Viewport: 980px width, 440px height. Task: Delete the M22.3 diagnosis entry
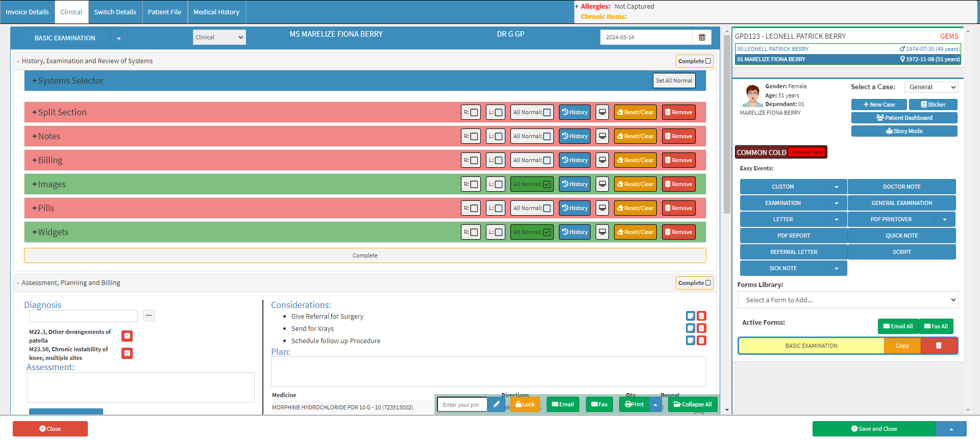(127, 335)
